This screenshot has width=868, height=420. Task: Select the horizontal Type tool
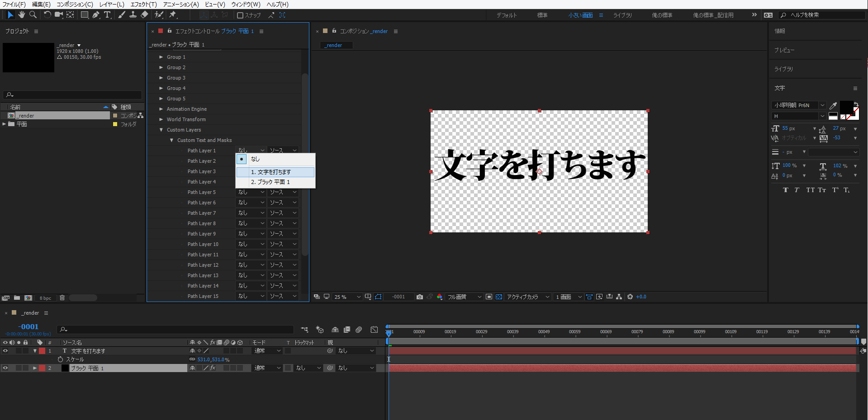point(108,15)
